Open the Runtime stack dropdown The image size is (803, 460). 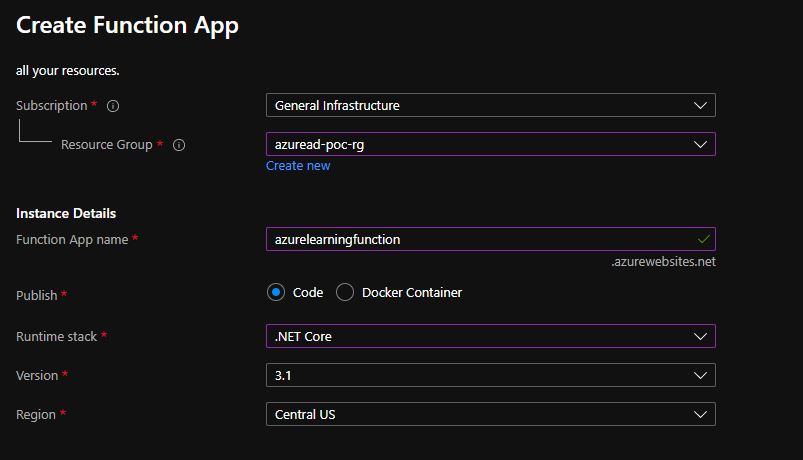(x=490, y=336)
